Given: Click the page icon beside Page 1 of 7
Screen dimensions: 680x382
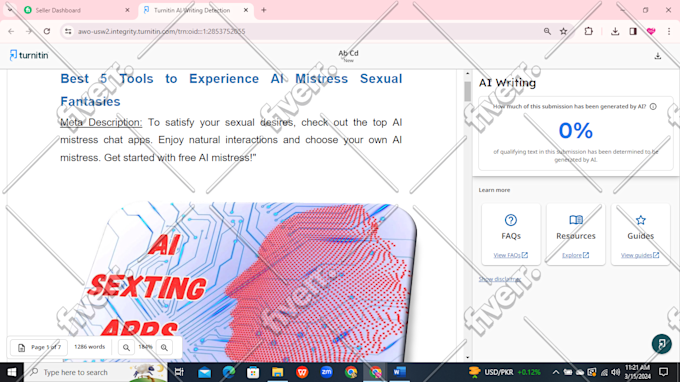Looking at the screenshot, I should [21, 347].
